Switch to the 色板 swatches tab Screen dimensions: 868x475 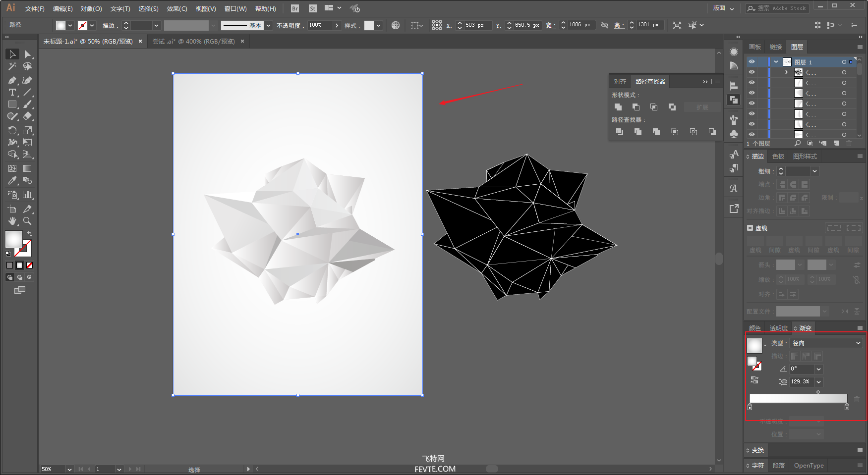click(778, 157)
